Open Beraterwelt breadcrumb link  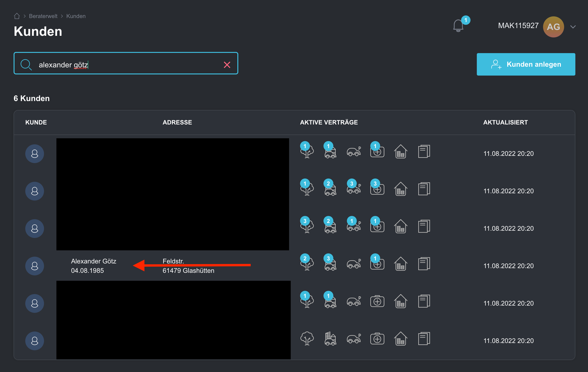click(43, 16)
